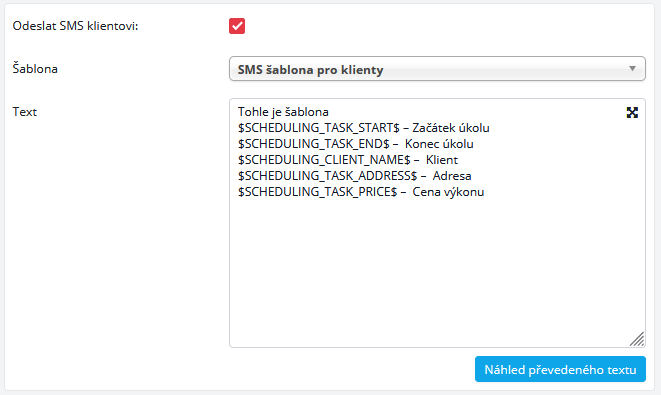Uncheck the Odeslat SMS klientovi checkbox
Screen dimensions: 661x395
click(x=237, y=26)
